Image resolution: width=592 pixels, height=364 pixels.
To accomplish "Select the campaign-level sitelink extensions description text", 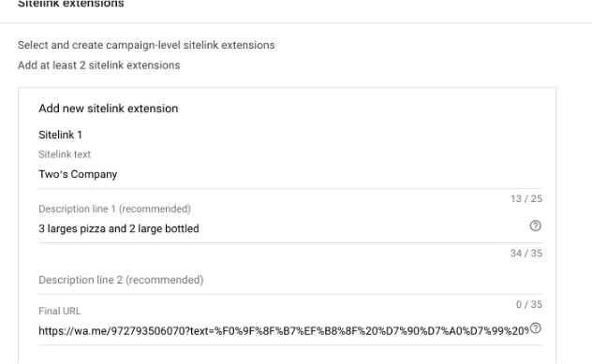I will pyautogui.click(x=146, y=45).
